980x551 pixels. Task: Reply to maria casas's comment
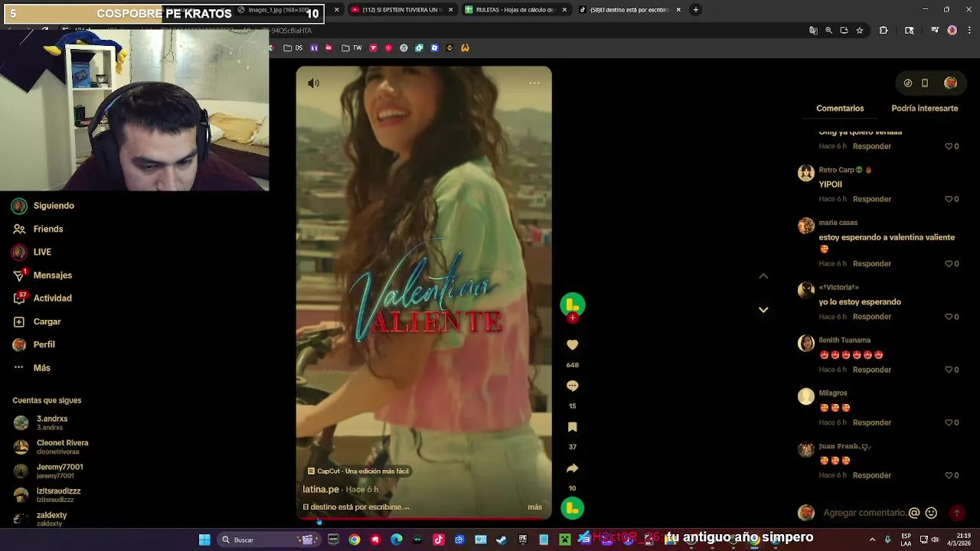tap(872, 263)
